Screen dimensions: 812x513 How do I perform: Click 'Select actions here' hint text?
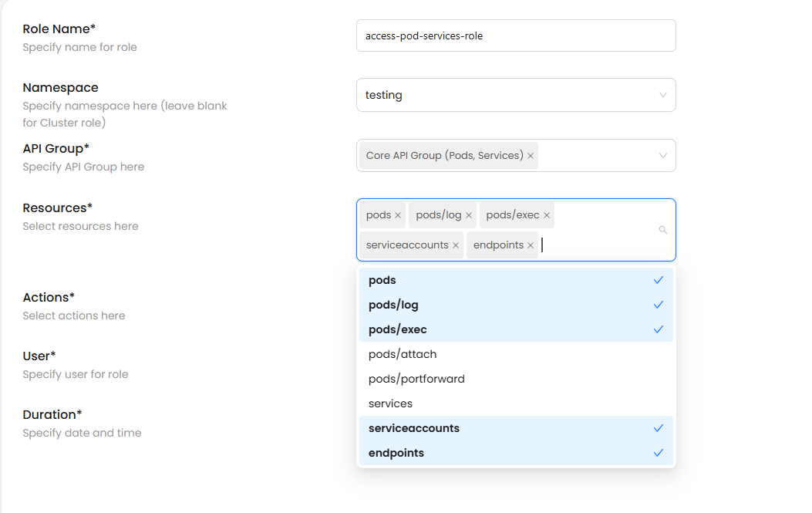pos(74,316)
